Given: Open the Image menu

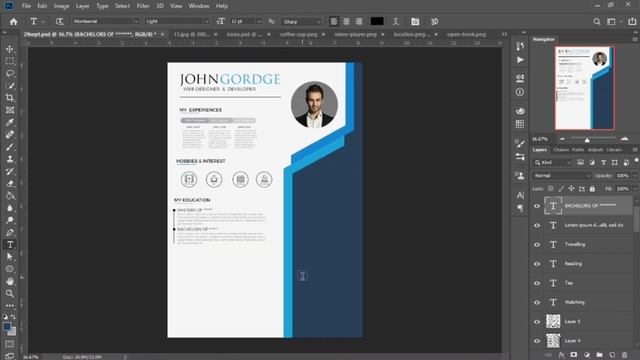Looking at the screenshot, I should point(61,6).
